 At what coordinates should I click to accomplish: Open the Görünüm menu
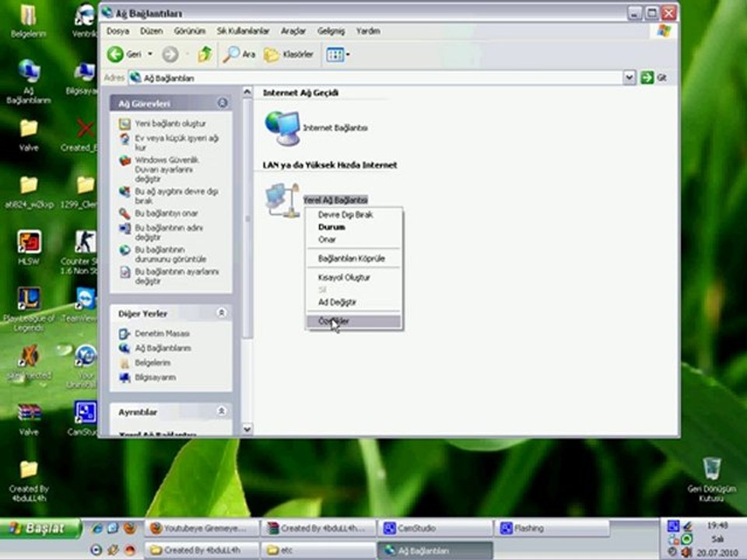click(x=190, y=31)
